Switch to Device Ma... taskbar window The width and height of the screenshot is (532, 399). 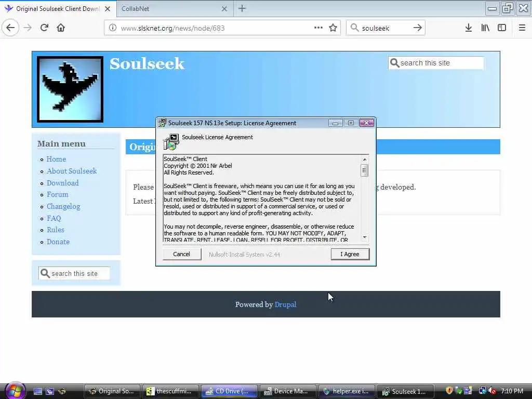click(x=288, y=391)
